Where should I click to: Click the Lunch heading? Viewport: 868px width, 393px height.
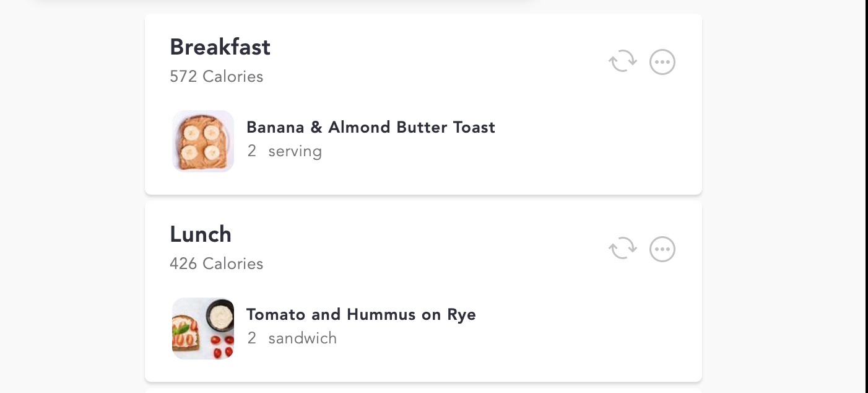[201, 234]
